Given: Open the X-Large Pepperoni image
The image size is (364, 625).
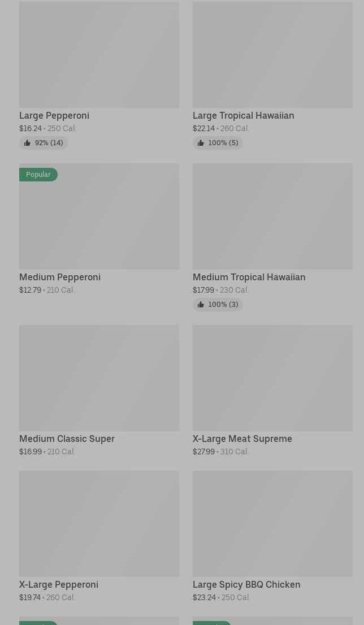Looking at the screenshot, I should 99,524.
